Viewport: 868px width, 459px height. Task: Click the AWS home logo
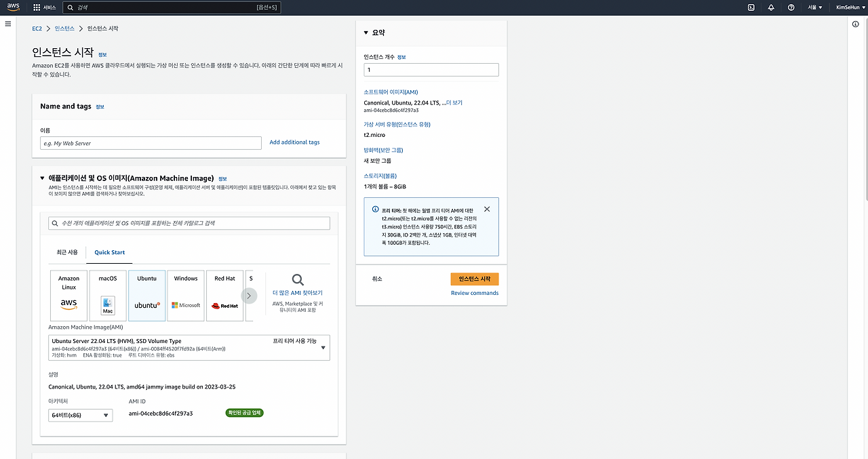13,7
